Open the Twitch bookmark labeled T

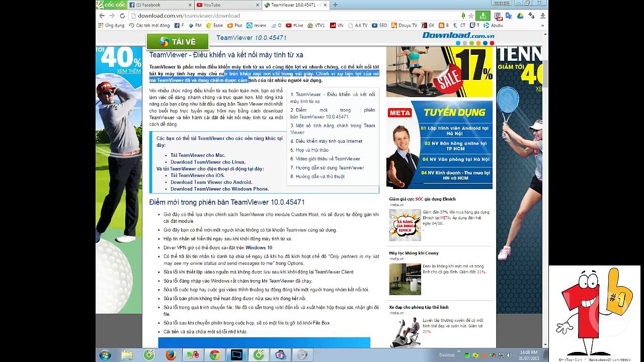(x=474, y=26)
